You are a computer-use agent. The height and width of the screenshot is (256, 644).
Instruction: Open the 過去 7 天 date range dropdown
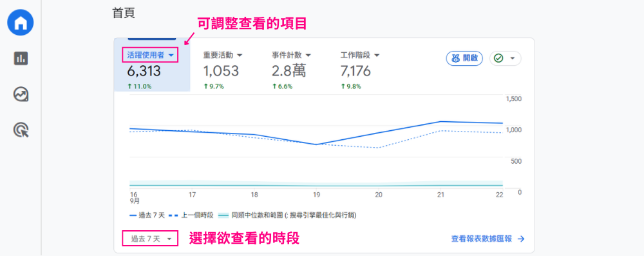(150, 239)
